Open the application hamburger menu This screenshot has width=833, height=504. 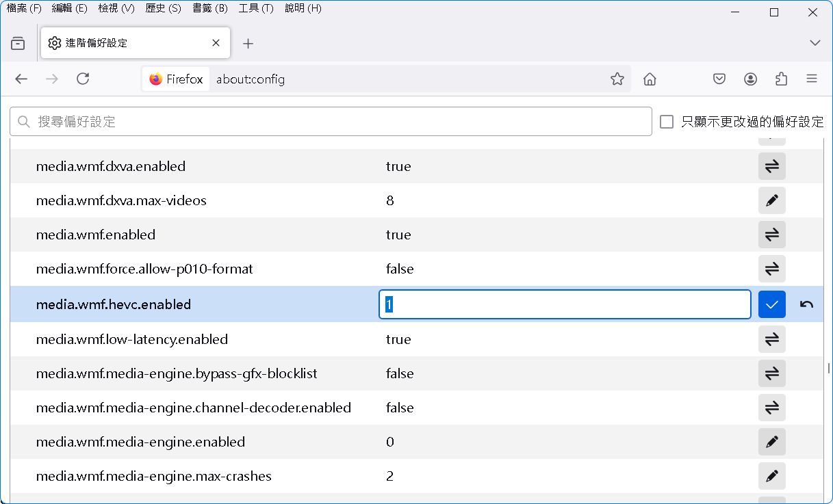click(812, 79)
